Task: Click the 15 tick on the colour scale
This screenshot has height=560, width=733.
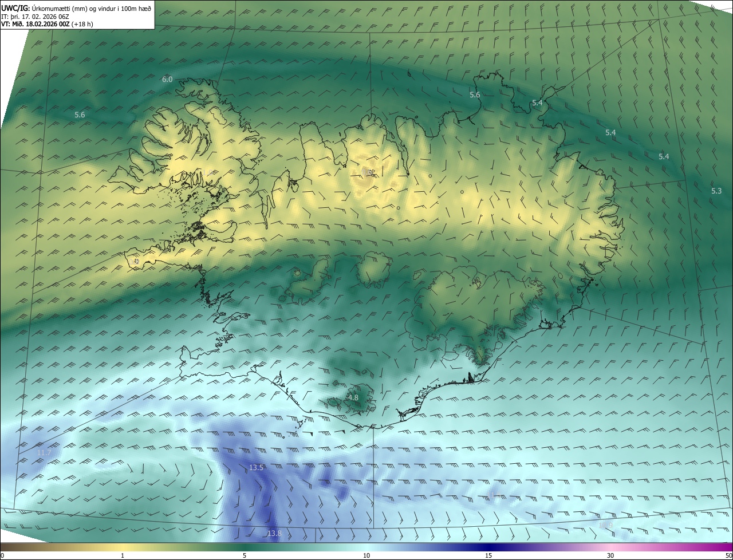Action: click(488, 555)
